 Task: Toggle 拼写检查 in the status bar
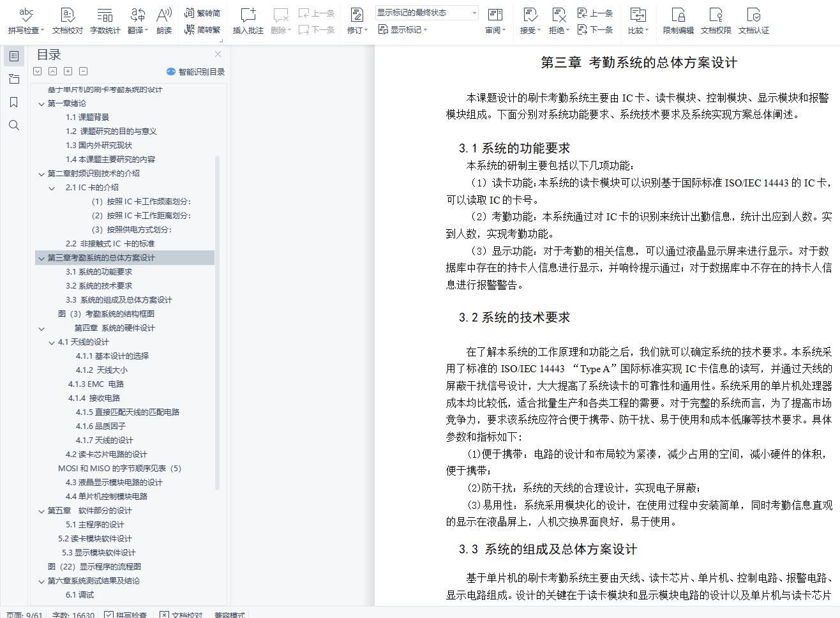pyautogui.click(x=126, y=614)
